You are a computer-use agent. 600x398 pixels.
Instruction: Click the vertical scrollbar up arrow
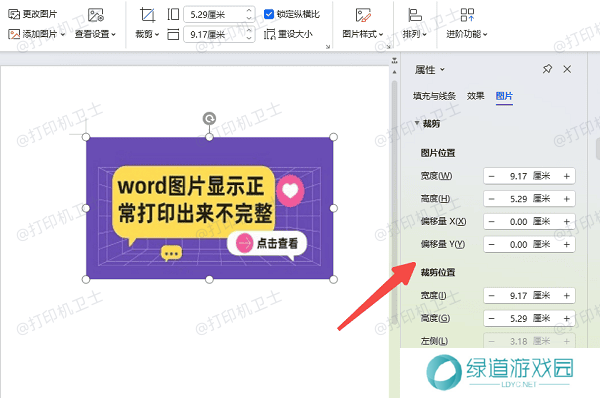point(394,72)
